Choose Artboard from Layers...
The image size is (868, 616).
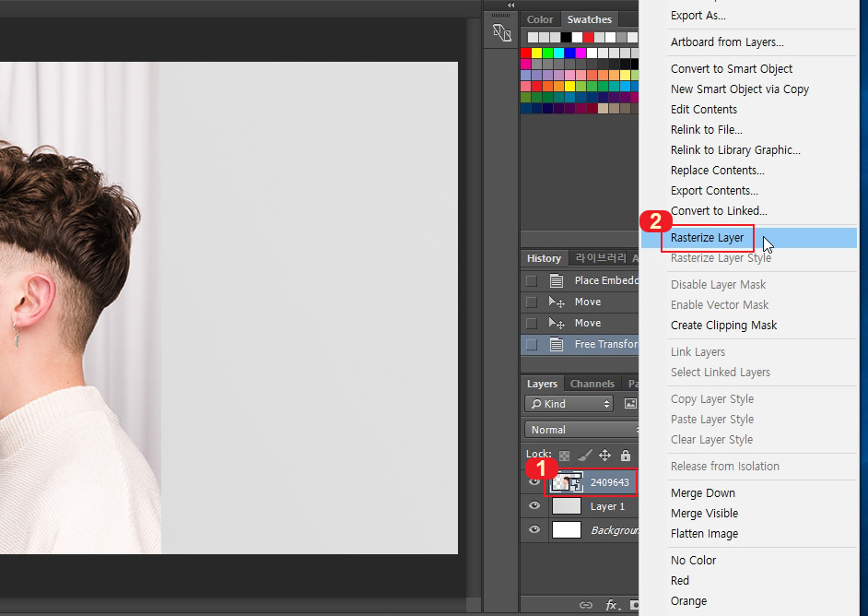pyautogui.click(x=727, y=42)
